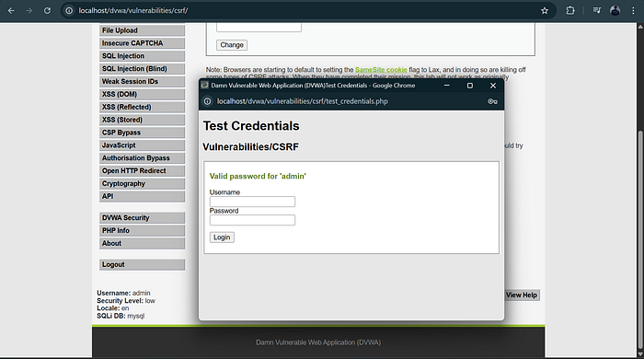Image resolution: width=644 pixels, height=359 pixels.
Task: Click the main window address bar URL
Action: [x=133, y=11]
